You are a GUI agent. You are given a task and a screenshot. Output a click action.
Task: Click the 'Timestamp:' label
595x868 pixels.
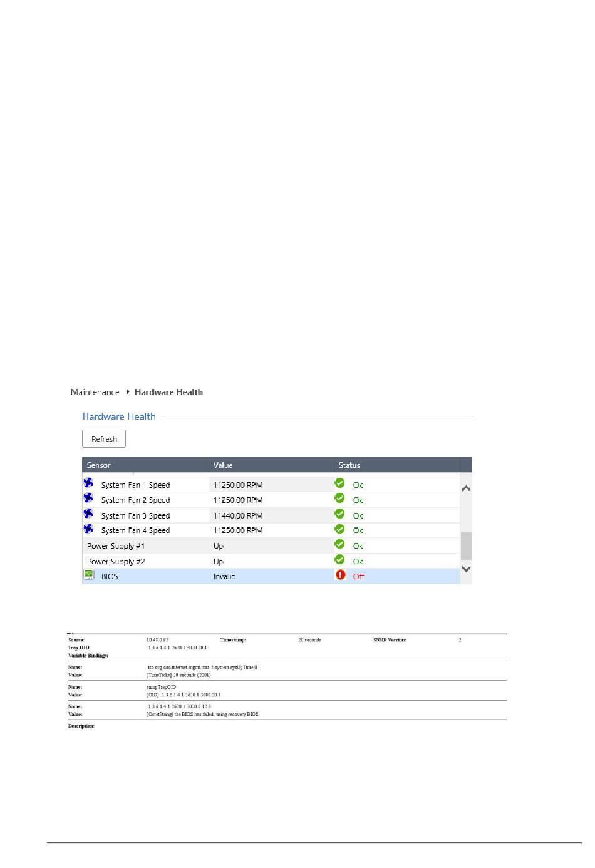point(233,640)
